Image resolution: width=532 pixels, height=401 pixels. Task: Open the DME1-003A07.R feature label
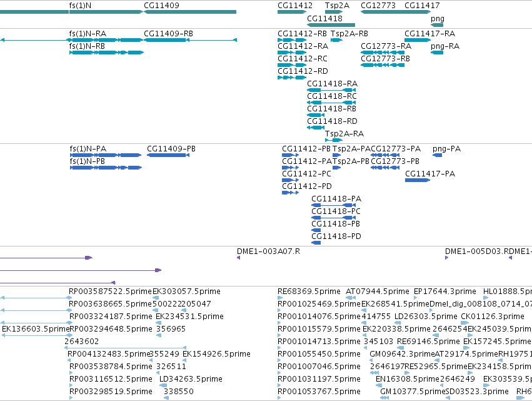pyautogui.click(x=268, y=251)
